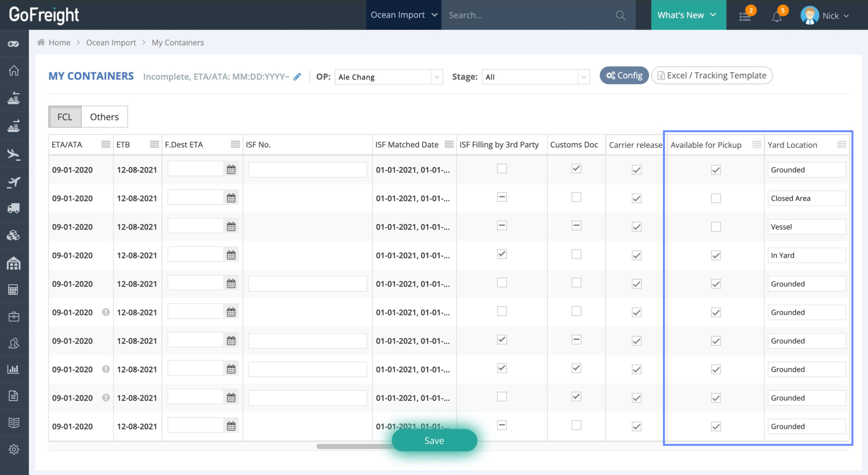
Task: Click the truck icon in the sidebar
Action: tap(14, 208)
